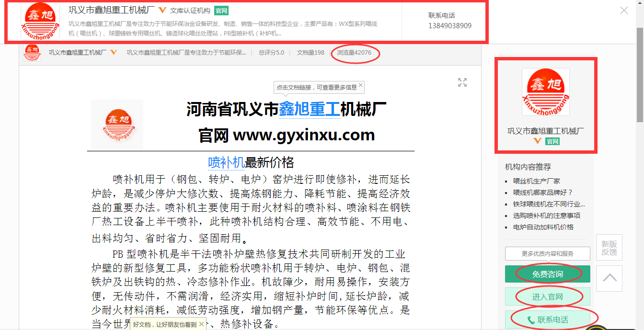Click the fullscreen expand icon above the document
Image resolution: width=644 pixels, height=330 pixels.
coord(462,82)
